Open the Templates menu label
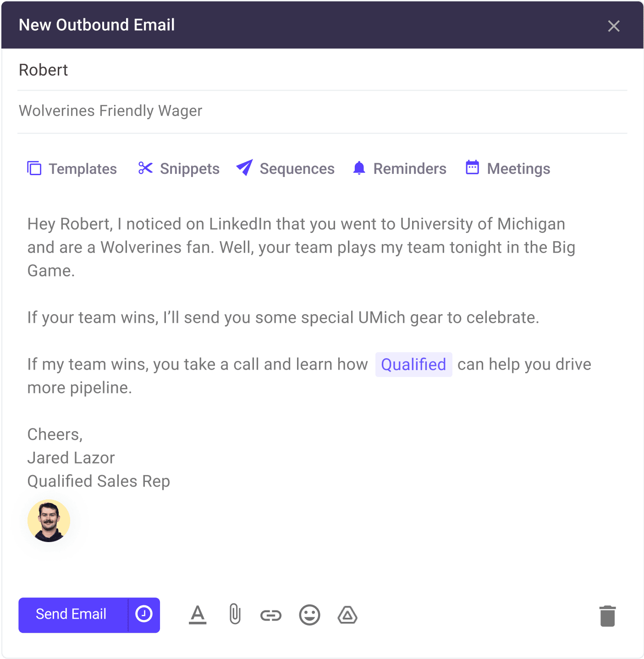This screenshot has height=659, width=644. [83, 169]
